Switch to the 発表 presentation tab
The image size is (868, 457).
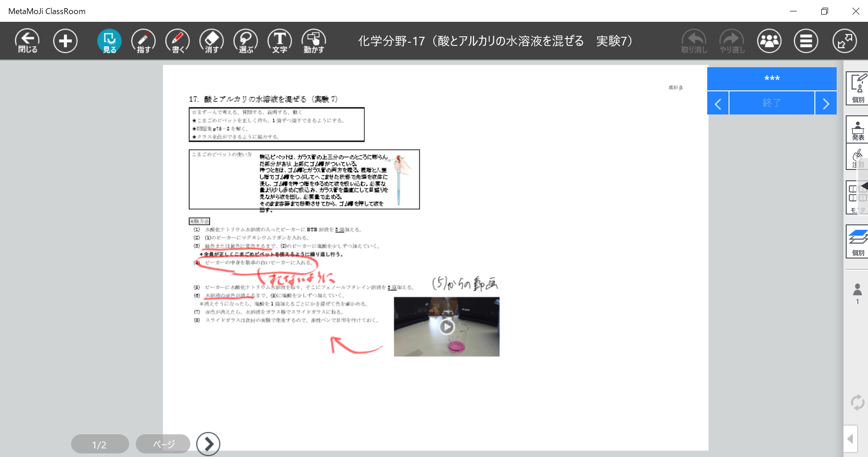click(x=858, y=130)
